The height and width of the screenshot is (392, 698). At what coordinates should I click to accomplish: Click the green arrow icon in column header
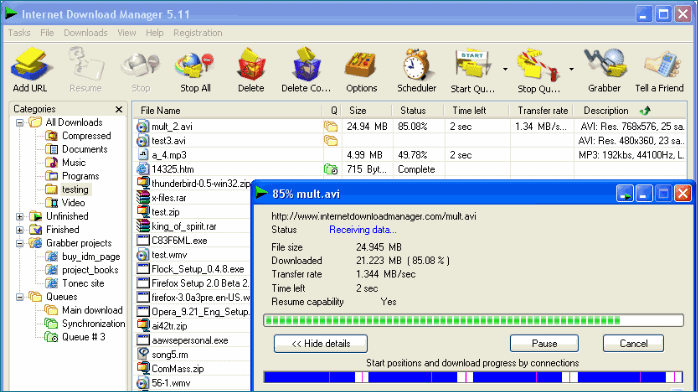click(645, 110)
